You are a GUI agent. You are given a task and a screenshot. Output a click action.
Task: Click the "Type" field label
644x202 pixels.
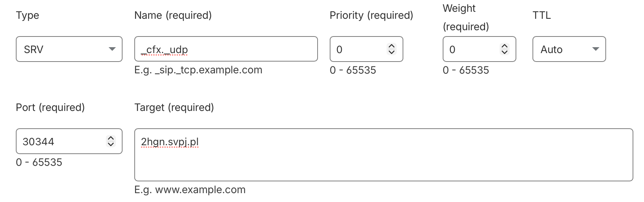pos(28,15)
